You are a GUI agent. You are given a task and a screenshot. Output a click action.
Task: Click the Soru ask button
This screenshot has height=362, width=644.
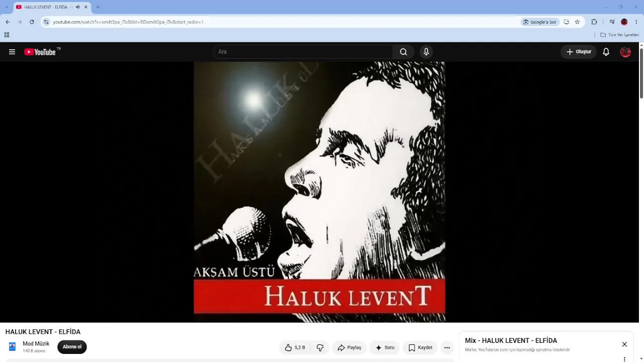pos(384,347)
